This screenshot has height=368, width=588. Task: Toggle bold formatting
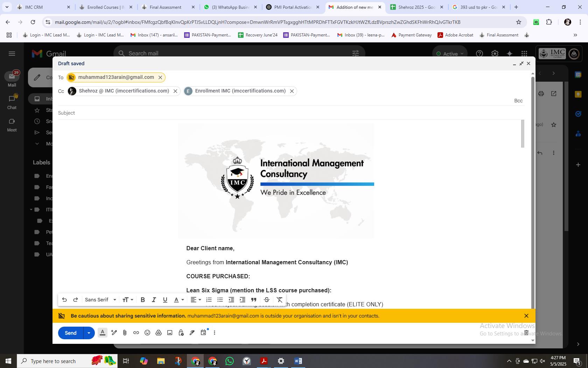[x=142, y=300]
